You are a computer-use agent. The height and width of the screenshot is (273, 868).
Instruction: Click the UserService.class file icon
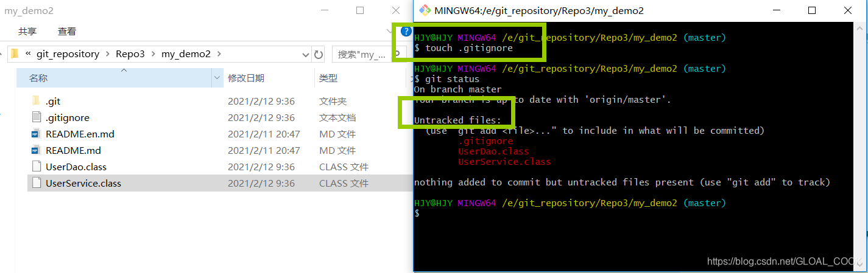pyautogui.click(x=36, y=183)
